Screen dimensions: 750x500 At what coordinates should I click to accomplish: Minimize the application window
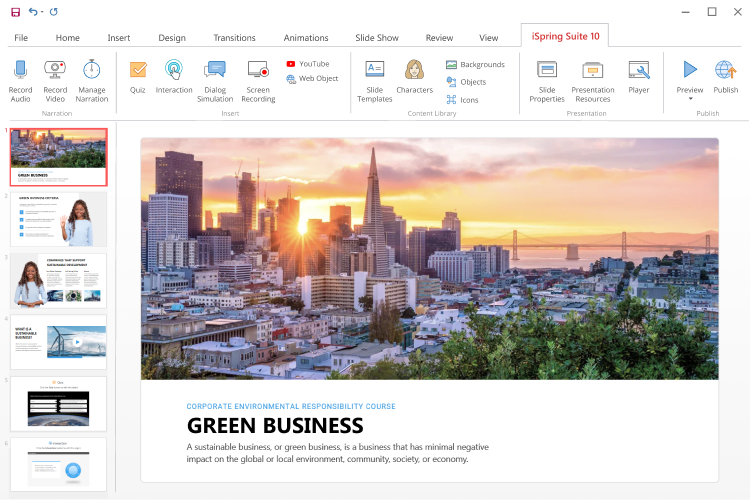click(685, 12)
